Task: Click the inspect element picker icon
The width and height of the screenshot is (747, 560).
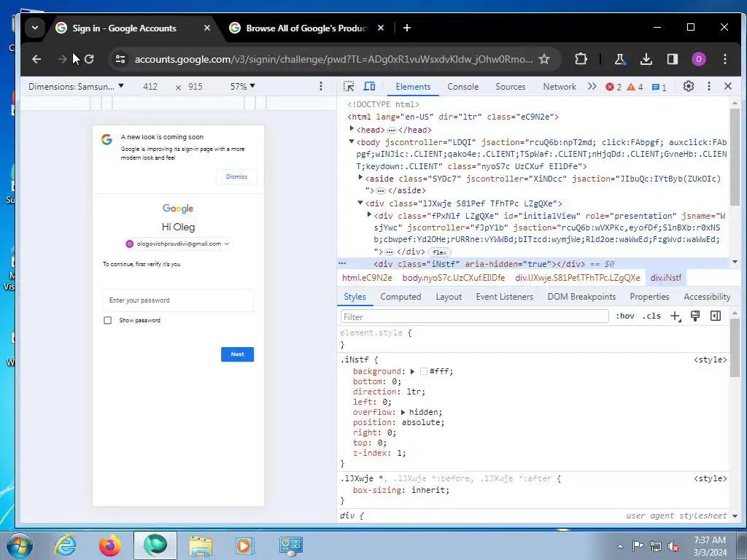Action: (x=349, y=86)
